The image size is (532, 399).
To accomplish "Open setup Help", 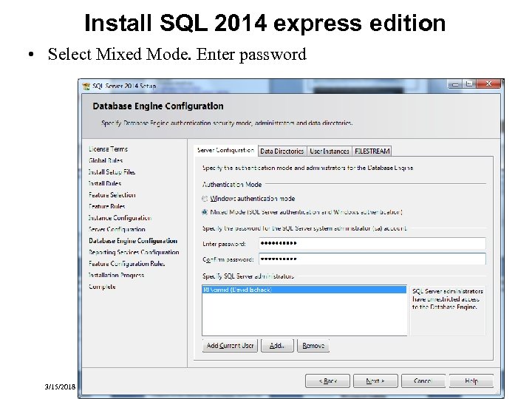I will (x=471, y=381).
